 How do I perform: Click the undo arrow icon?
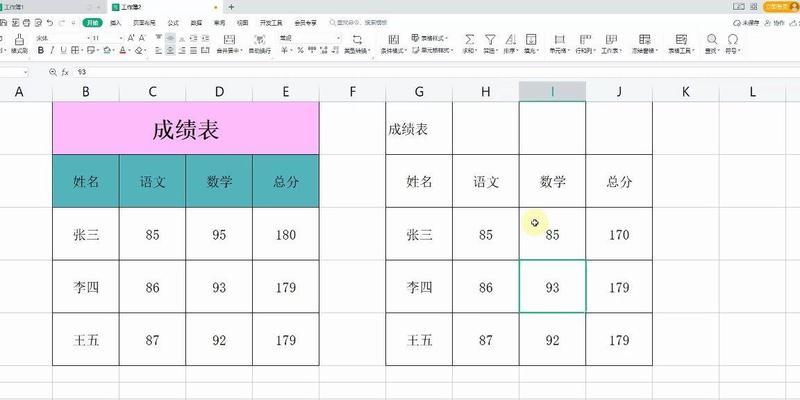[49, 22]
